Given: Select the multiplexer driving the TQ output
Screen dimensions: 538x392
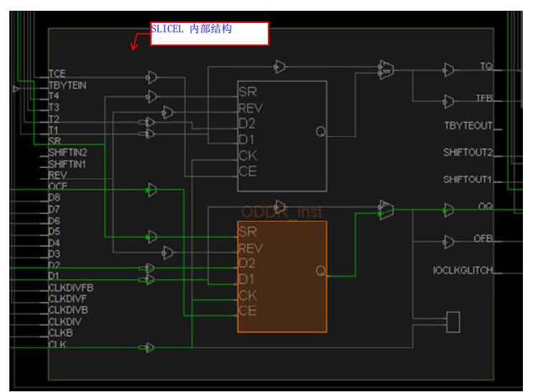Looking at the screenshot, I should tap(386, 70).
